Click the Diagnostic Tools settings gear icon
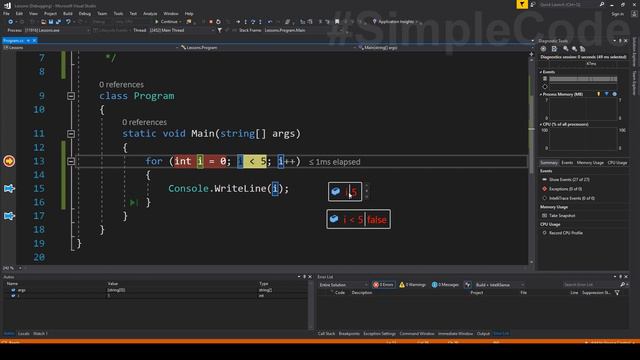Screen dimensions: 640x360 543,49
